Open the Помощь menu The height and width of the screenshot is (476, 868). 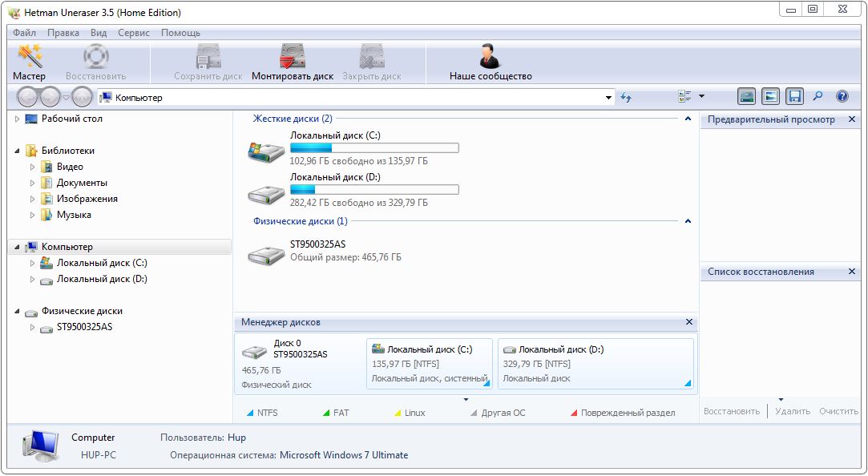click(180, 33)
